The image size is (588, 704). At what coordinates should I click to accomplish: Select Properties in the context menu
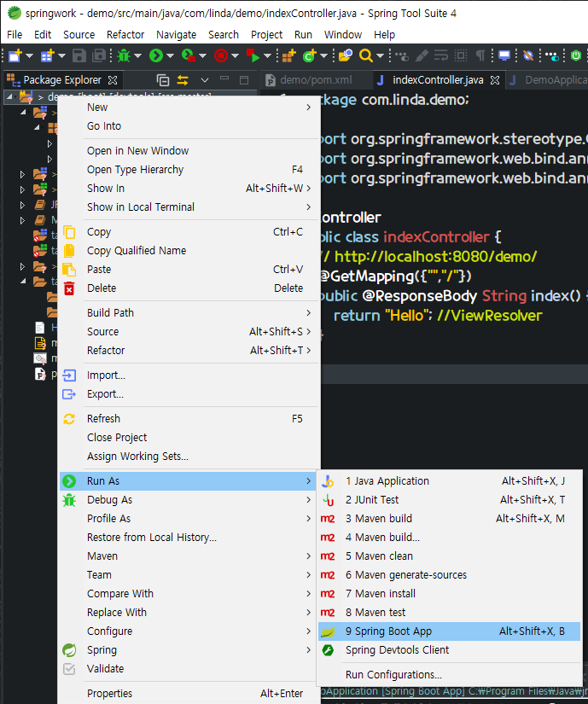click(189, 693)
